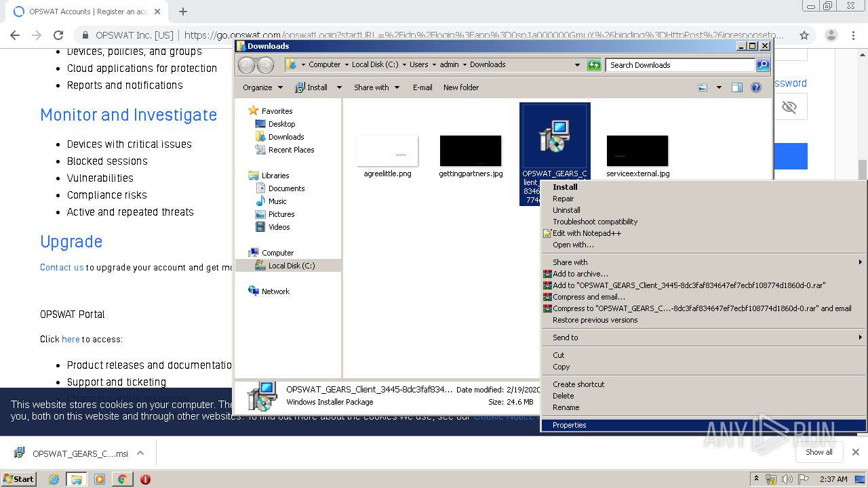Open Properties from context menu
Screen dimensions: 868x488
point(704,425)
